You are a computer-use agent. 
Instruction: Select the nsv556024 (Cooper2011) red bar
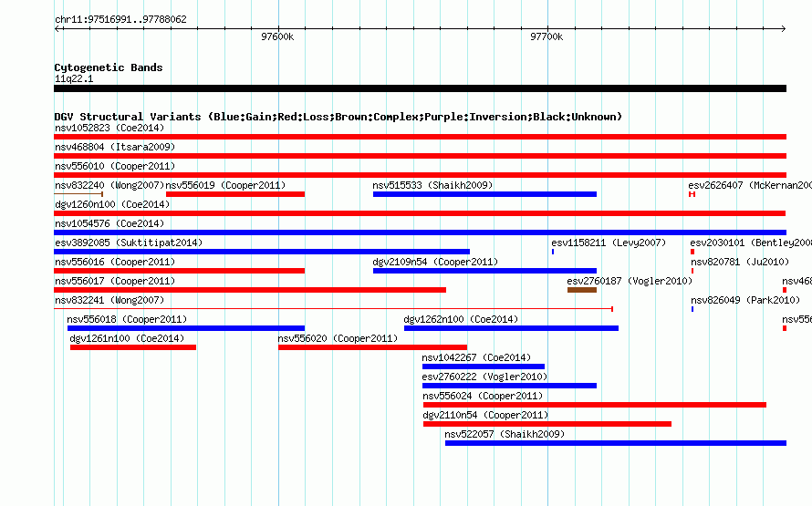(x=595, y=405)
